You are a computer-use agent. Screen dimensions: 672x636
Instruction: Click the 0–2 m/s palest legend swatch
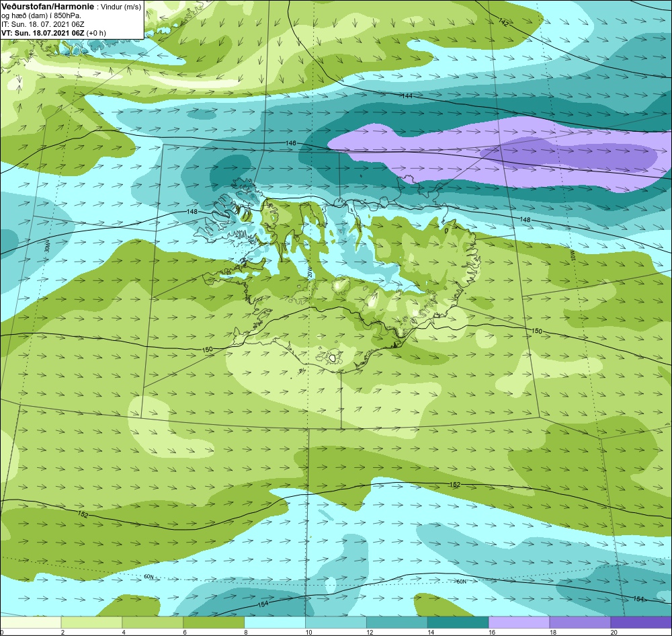point(30,621)
